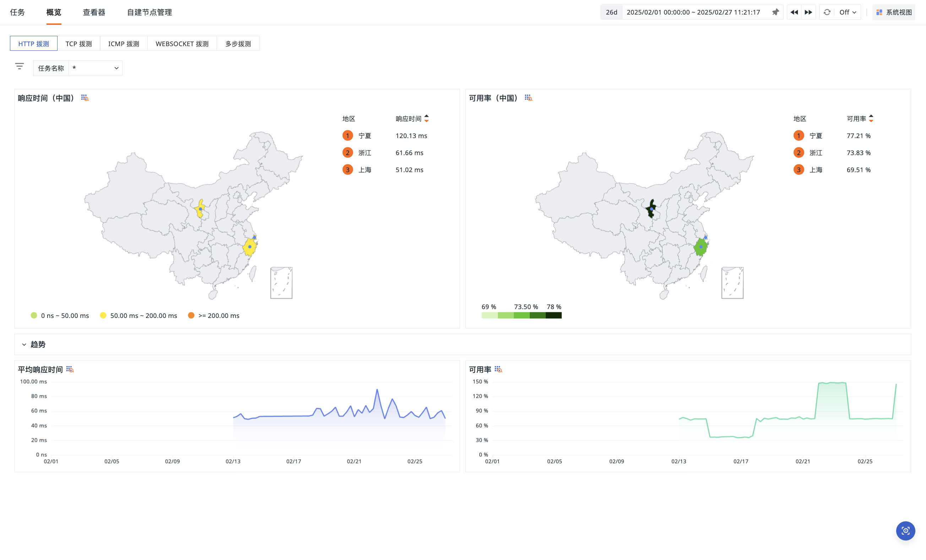926x560 pixels.
Task: Open the explore icon beside 平均响应时间
Action: (70, 369)
